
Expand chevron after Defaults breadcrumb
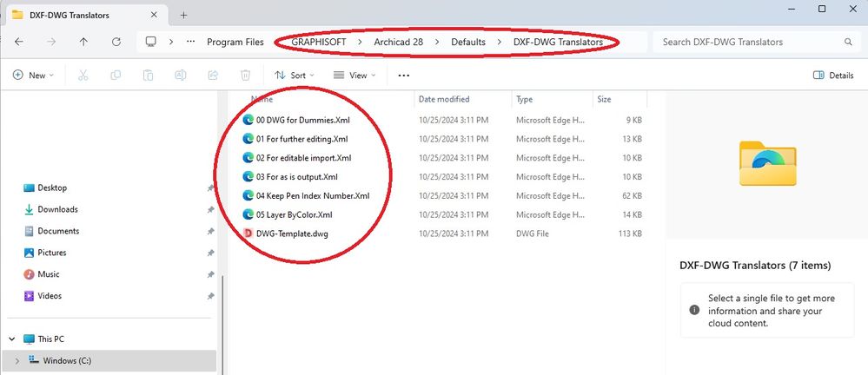click(500, 42)
